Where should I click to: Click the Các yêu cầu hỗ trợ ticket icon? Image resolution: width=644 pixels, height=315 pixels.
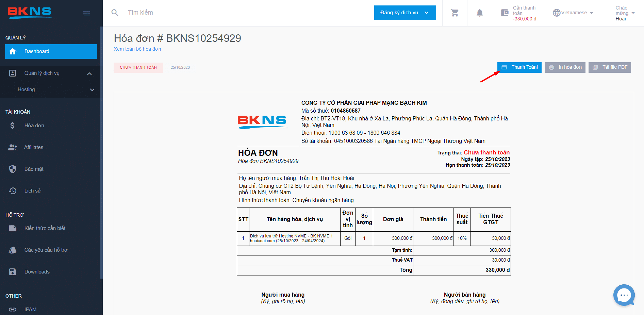tap(13, 250)
